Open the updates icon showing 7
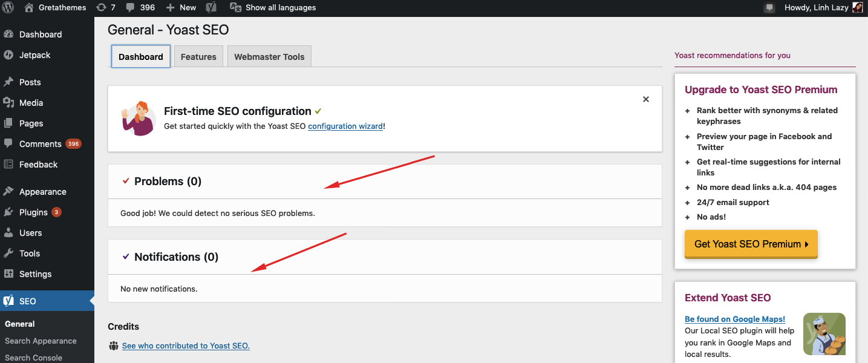The height and width of the screenshot is (363, 868). pyautogui.click(x=101, y=8)
